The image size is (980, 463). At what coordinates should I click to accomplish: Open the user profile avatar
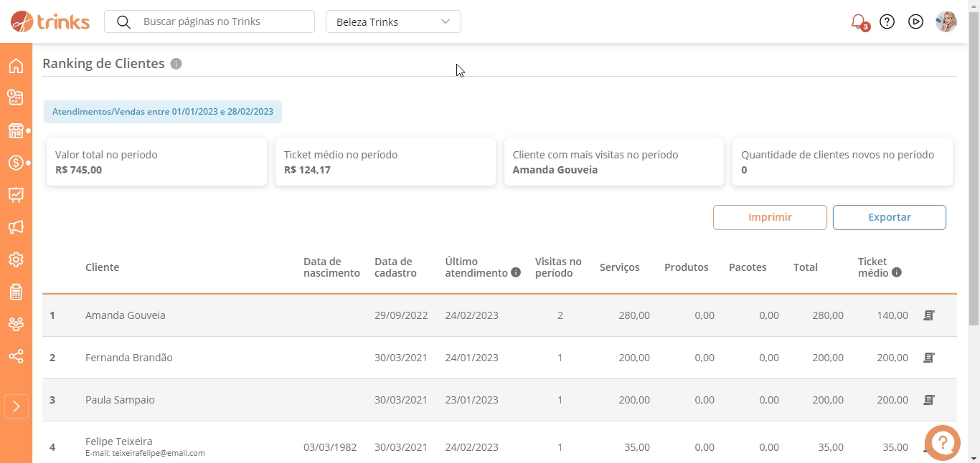tap(946, 22)
